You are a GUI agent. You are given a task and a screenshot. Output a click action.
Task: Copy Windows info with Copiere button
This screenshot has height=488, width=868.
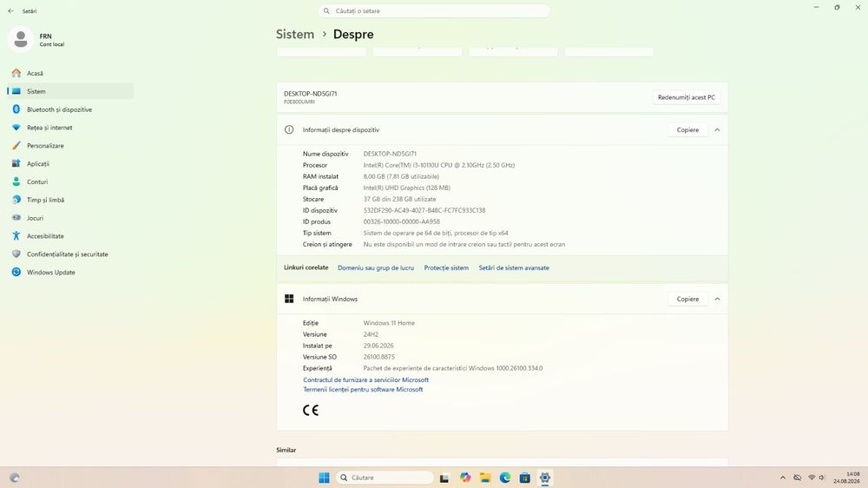click(687, 299)
